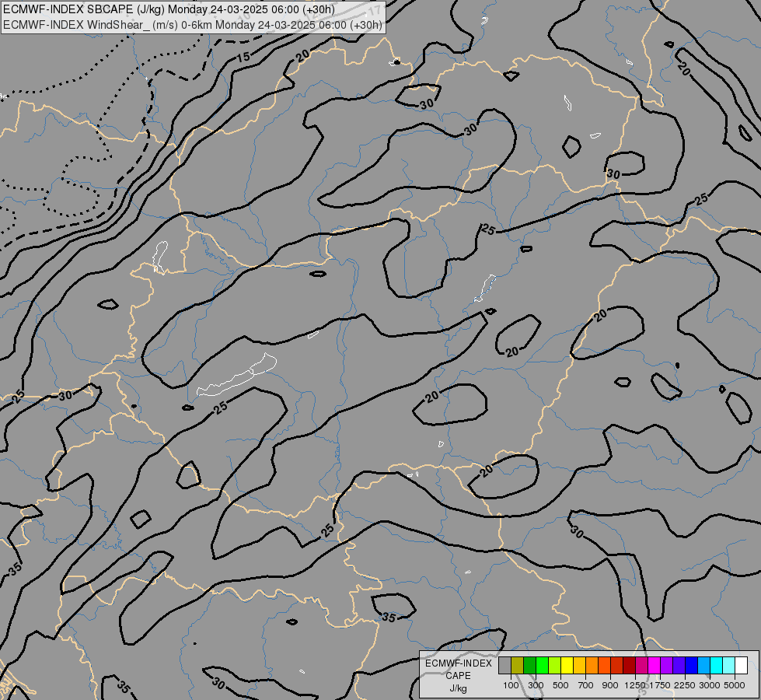Click the pale cyan legend swatch
The height and width of the screenshot is (700, 761).
[x=729, y=665]
